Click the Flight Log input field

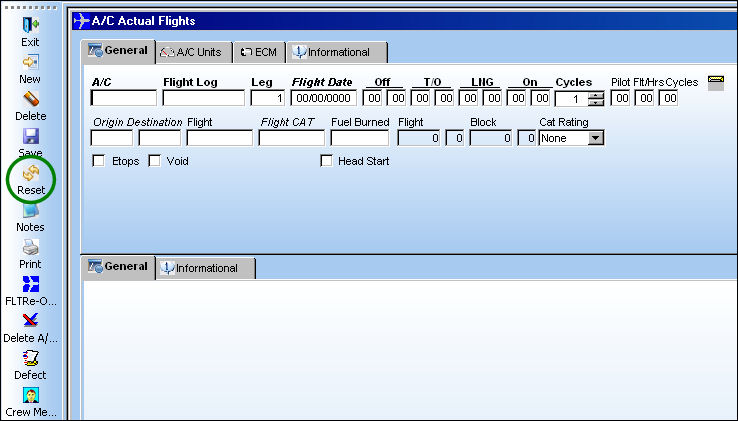tap(203, 98)
